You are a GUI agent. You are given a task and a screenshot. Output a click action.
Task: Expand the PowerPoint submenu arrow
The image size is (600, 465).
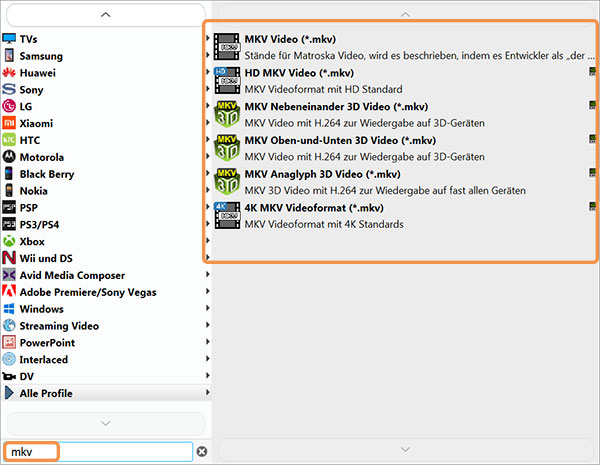(x=208, y=342)
